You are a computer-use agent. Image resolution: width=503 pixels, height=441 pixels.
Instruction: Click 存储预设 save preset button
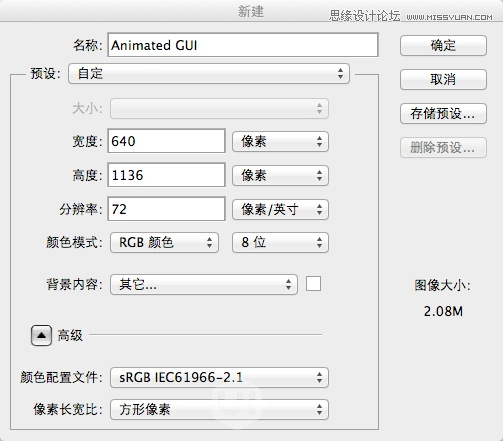443,114
